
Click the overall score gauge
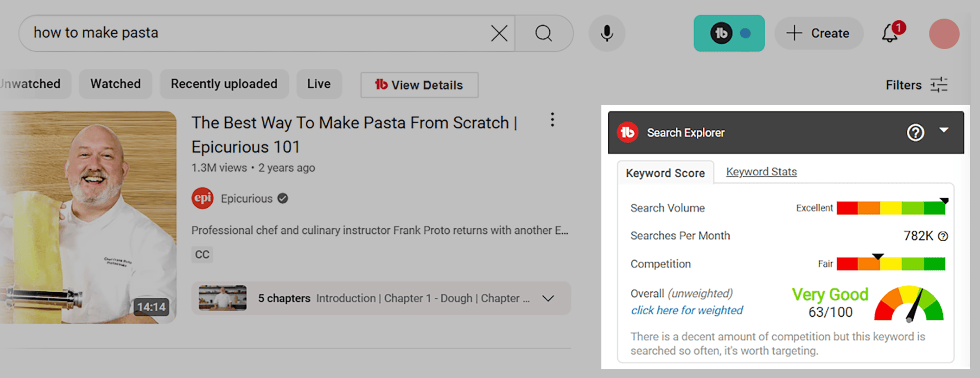tap(909, 303)
